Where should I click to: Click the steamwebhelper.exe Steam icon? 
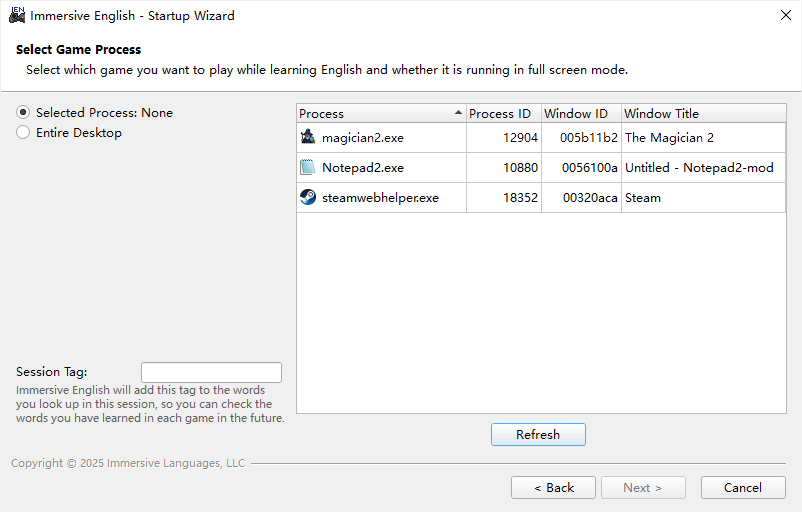(308, 197)
